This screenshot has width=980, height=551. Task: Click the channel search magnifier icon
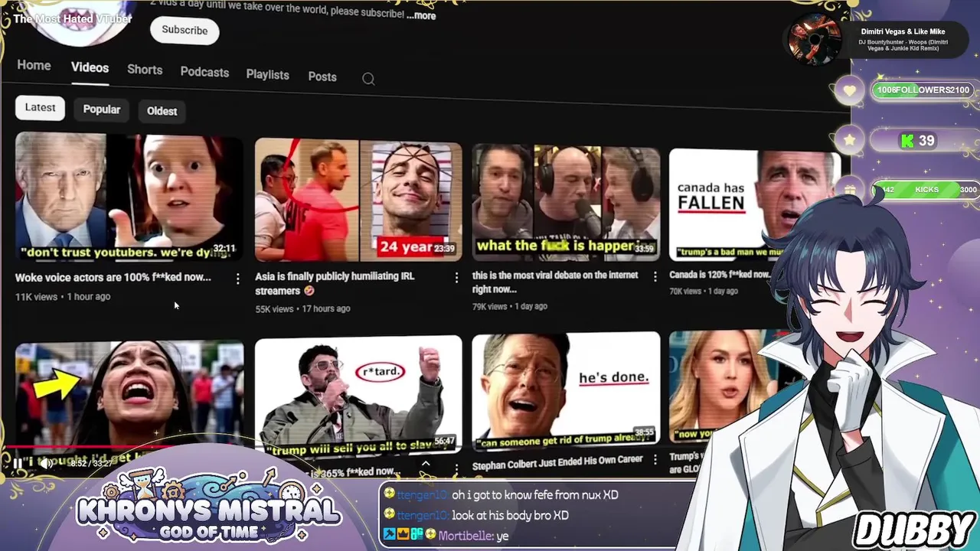coord(368,79)
